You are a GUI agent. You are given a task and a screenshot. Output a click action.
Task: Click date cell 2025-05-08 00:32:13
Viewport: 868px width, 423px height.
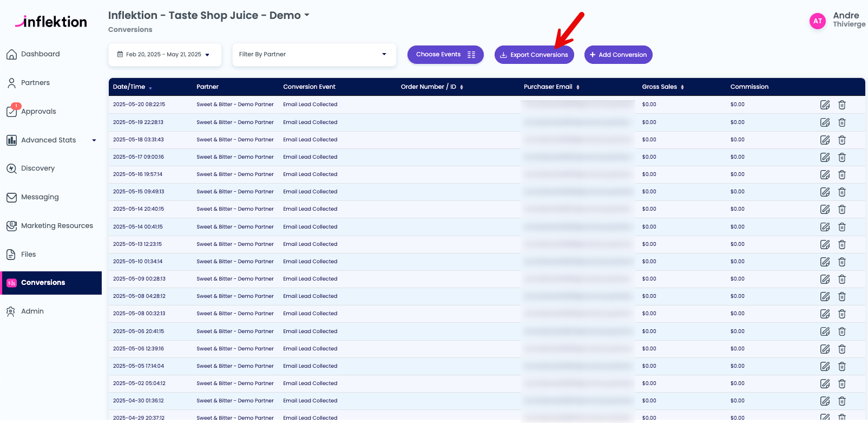pyautogui.click(x=139, y=314)
